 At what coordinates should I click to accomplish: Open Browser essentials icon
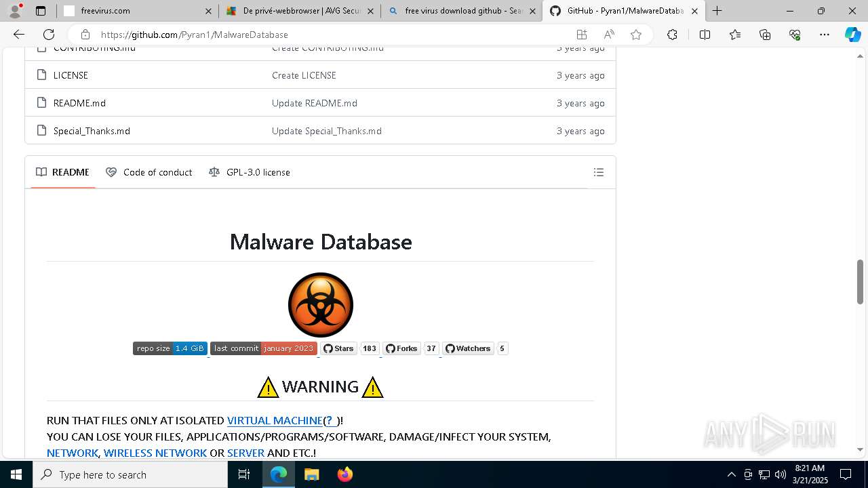tap(795, 35)
